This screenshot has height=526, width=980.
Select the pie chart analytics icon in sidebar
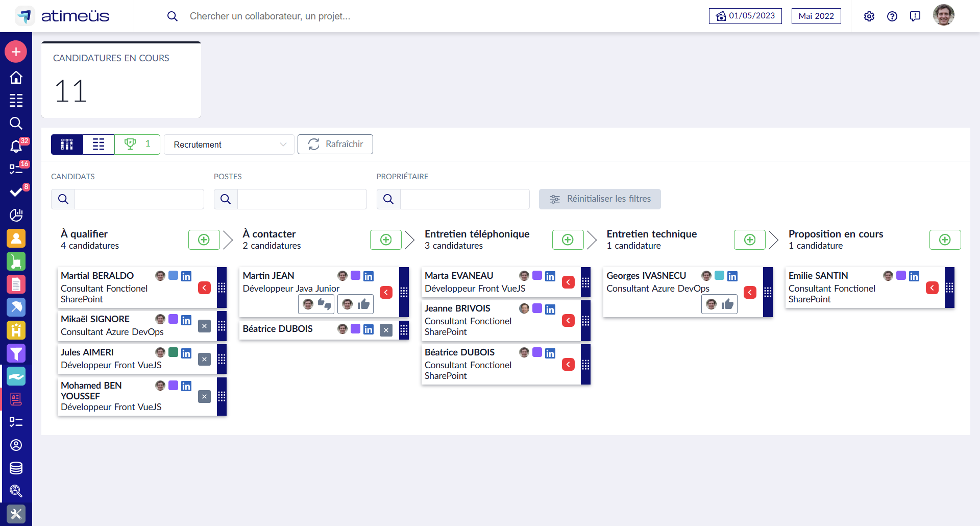(16, 215)
